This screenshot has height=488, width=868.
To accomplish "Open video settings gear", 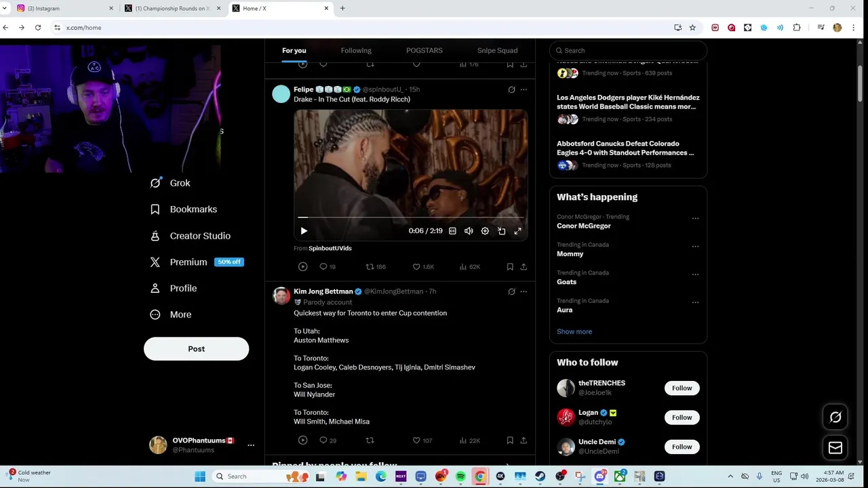I will [x=485, y=231].
